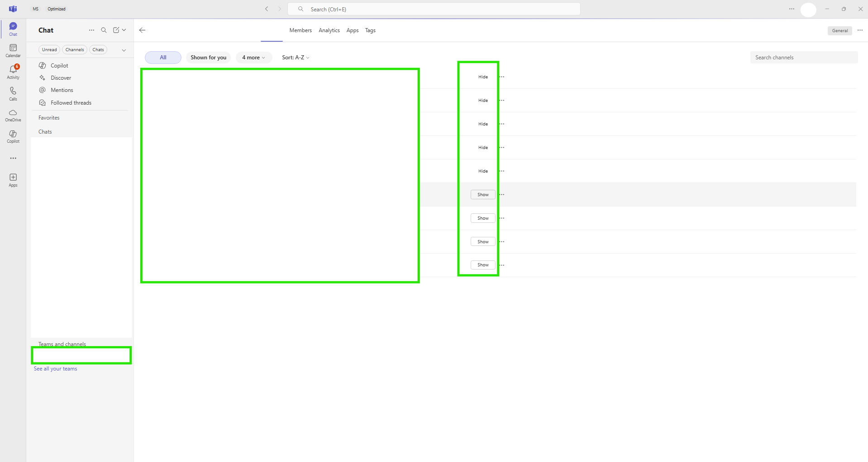Screen dimensions: 868x462
Task: Go back with the left arrow
Action: [x=142, y=30]
